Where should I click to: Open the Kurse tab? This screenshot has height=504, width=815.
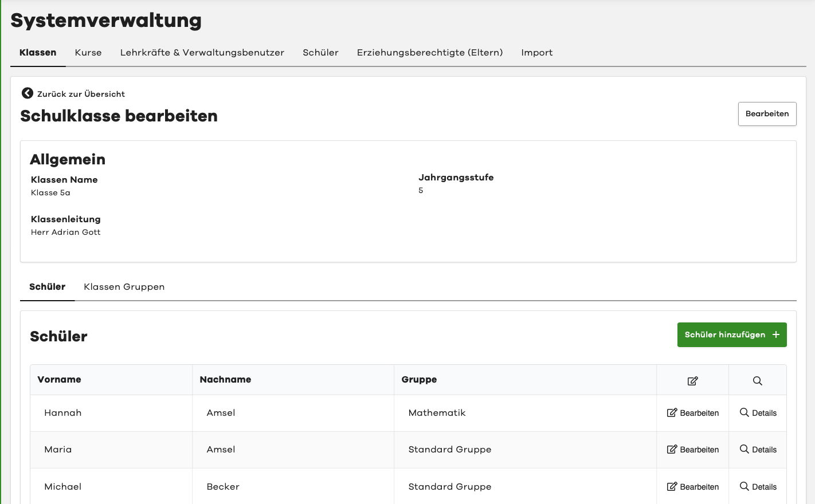88,53
